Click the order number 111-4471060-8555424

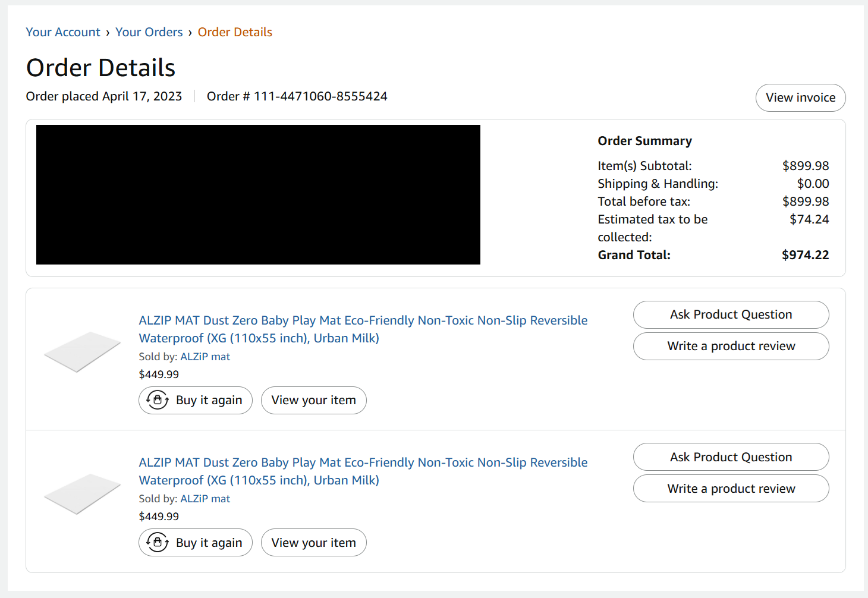pos(320,96)
